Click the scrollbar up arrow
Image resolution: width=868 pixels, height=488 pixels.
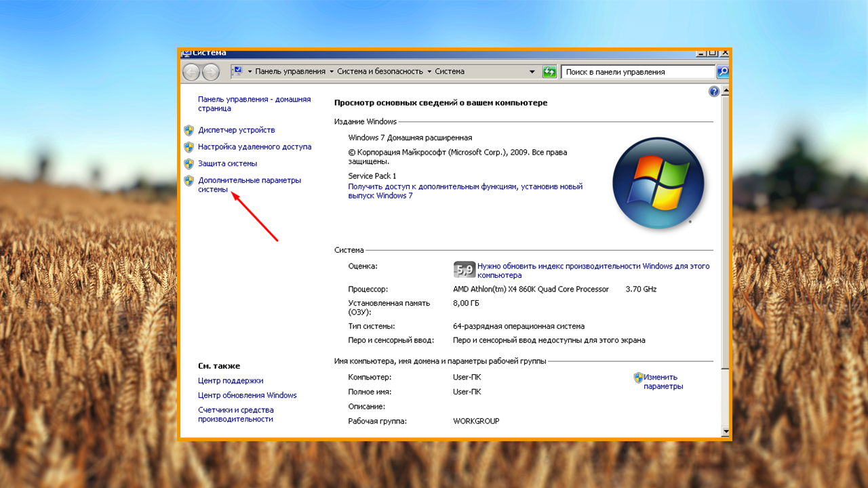726,91
